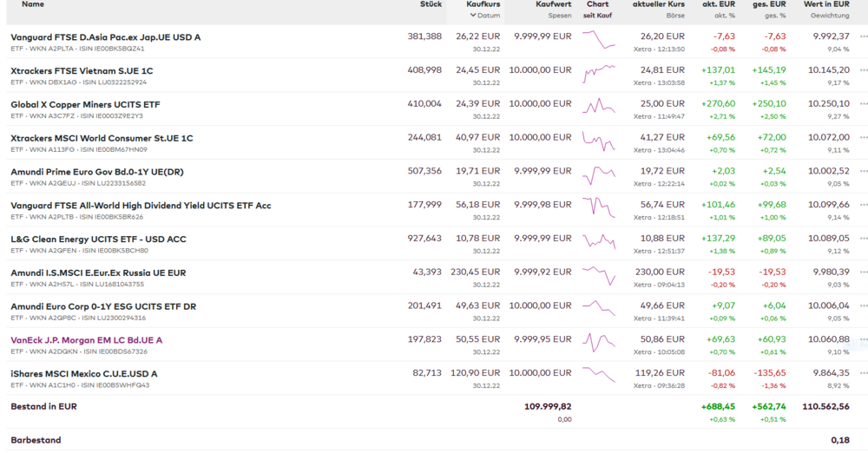Sort by aktueller Kurs column header
The height and width of the screenshot is (453, 868).
(x=658, y=4)
